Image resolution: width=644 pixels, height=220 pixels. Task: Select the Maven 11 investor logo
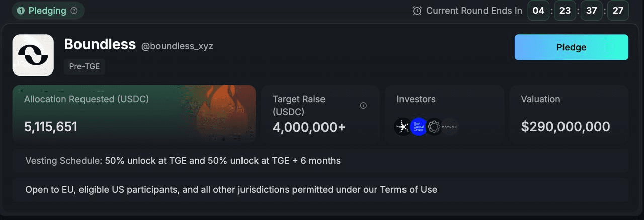pyautogui.click(x=450, y=127)
